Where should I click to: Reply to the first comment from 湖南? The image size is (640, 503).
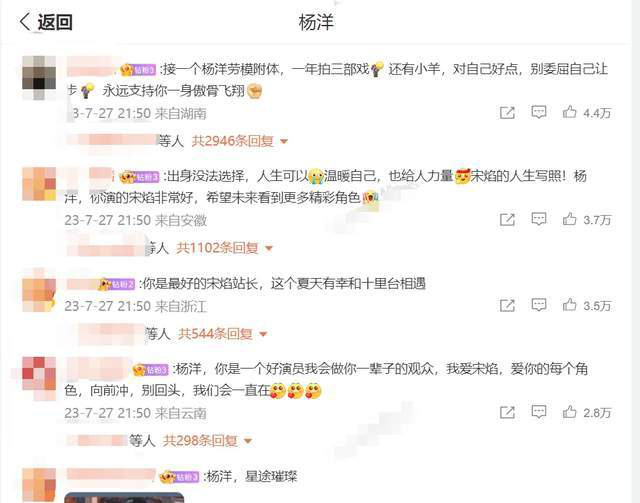[x=539, y=112]
